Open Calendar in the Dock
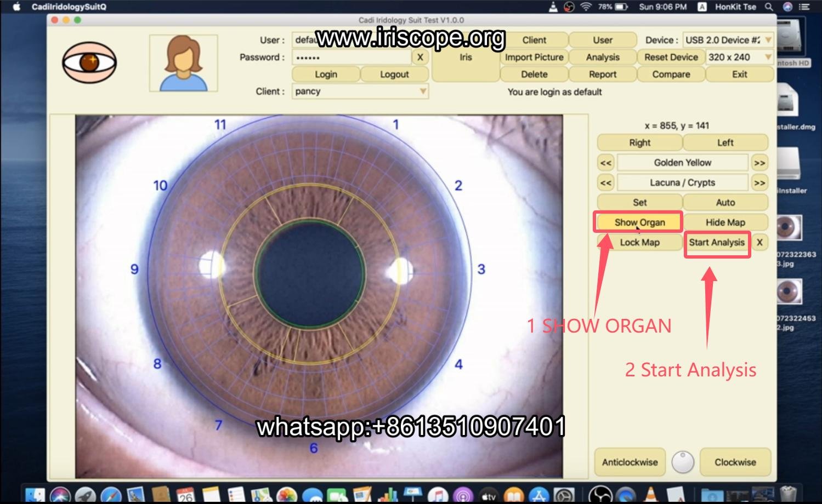Image resolution: width=822 pixels, height=504 pixels. point(186,496)
